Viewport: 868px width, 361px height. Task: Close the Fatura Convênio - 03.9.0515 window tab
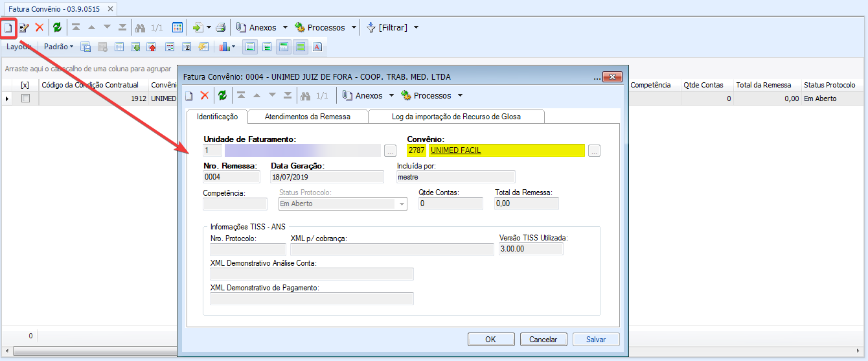pos(110,9)
